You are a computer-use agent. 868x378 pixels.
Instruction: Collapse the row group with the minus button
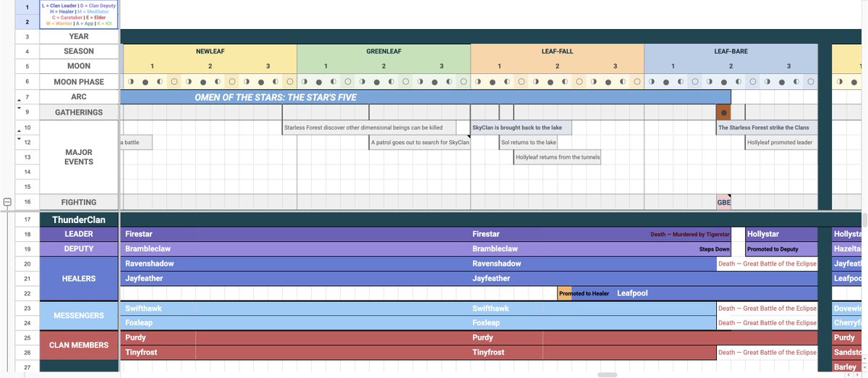point(7,202)
